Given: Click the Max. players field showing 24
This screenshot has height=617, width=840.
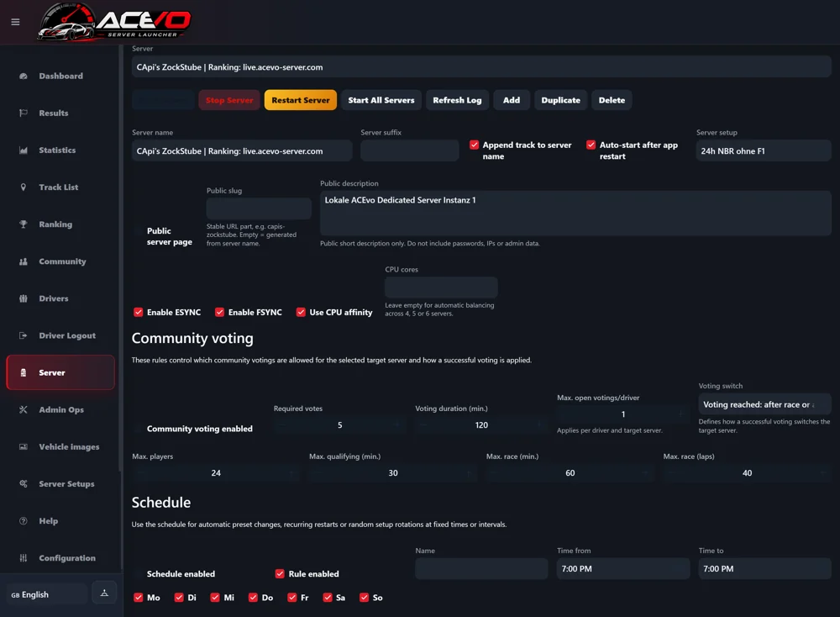Looking at the screenshot, I should [216, 472].
